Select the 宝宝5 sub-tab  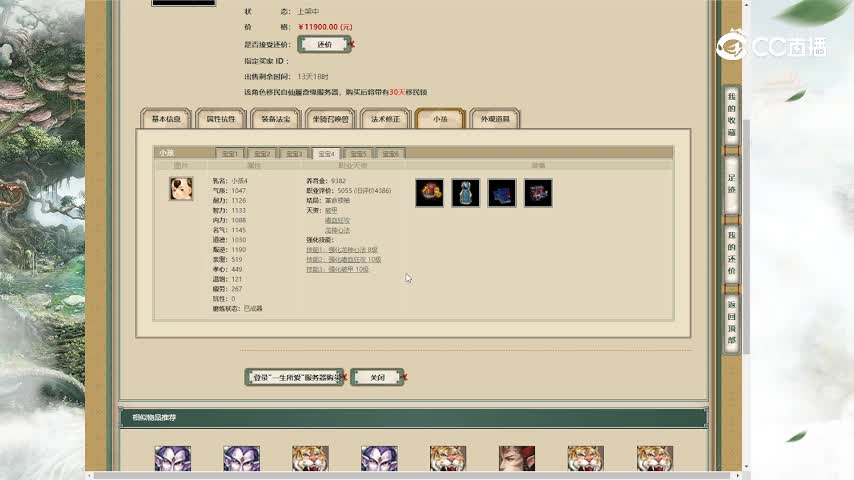(x=358, y=154)
